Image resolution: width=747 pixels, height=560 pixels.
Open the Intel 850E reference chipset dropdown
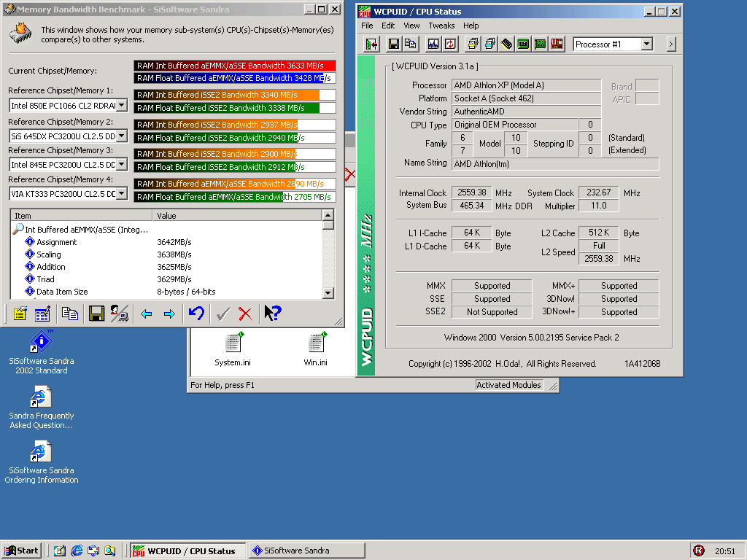[121, 106]
